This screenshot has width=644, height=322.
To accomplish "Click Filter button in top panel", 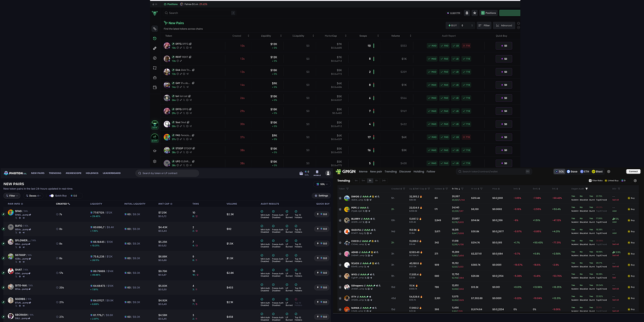I will tap(484, 25).
